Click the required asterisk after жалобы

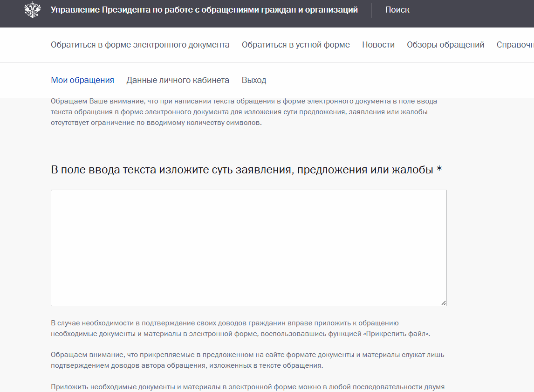point(439,170)
